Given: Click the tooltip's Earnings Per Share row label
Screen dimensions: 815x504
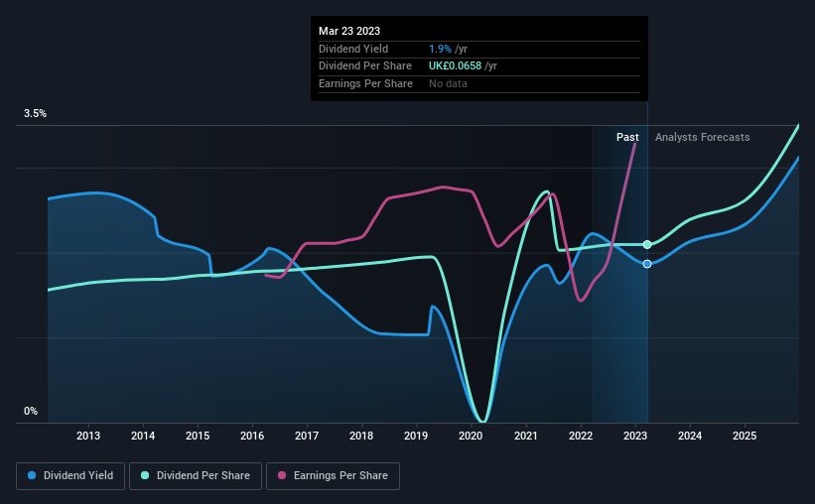Looking at the screenshot, I should click(365, 83).
